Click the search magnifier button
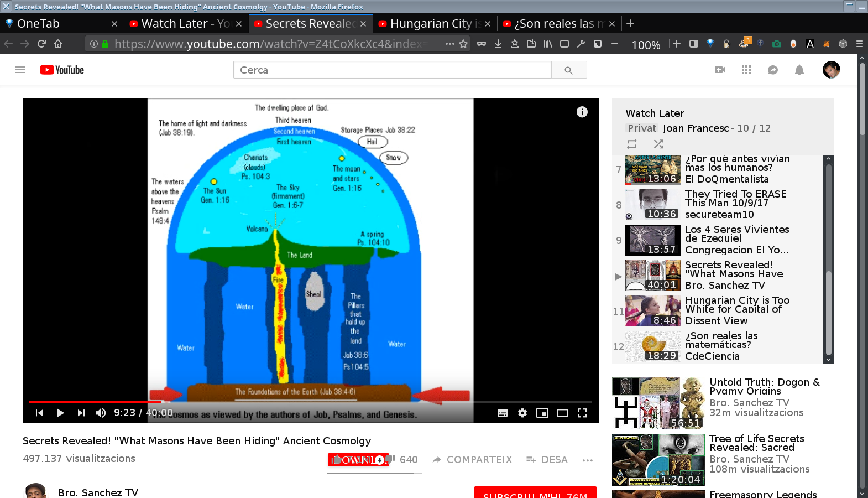Screen dimensions: 868x498 click(x=569, y=70)
